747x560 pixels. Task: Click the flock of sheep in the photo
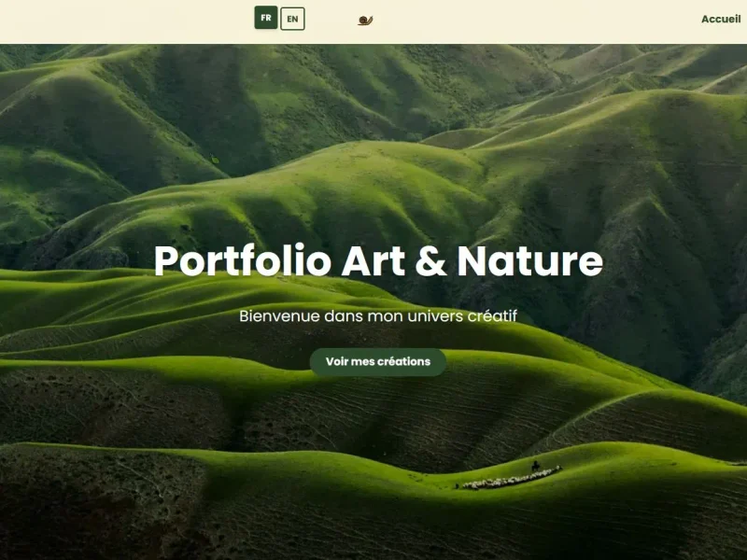(x=511, y=479)
